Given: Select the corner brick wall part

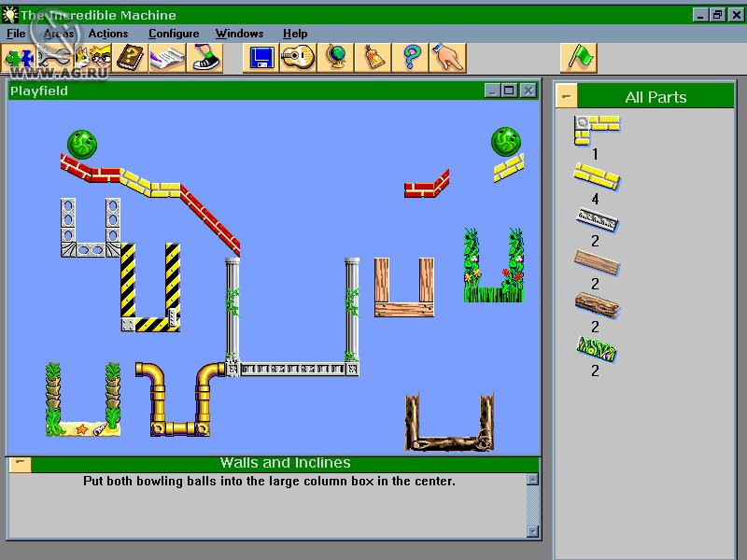Looking at the screenshot, I should pyautogui.click(x=596, y=130).
